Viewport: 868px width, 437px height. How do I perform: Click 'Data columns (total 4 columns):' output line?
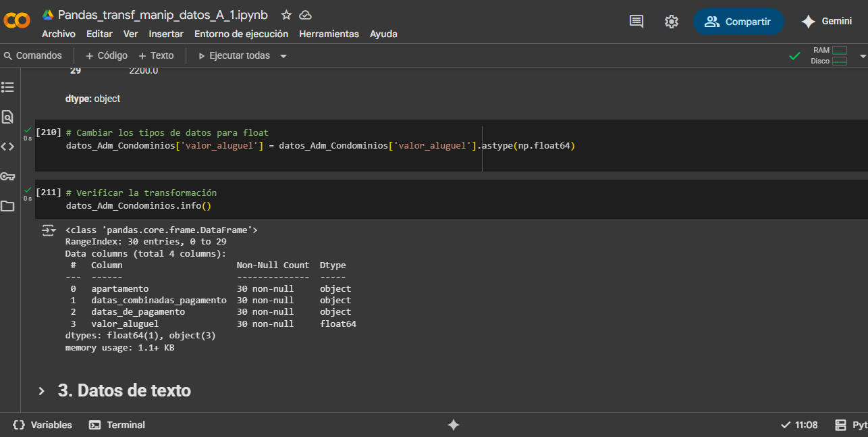(x=146, y=253)
